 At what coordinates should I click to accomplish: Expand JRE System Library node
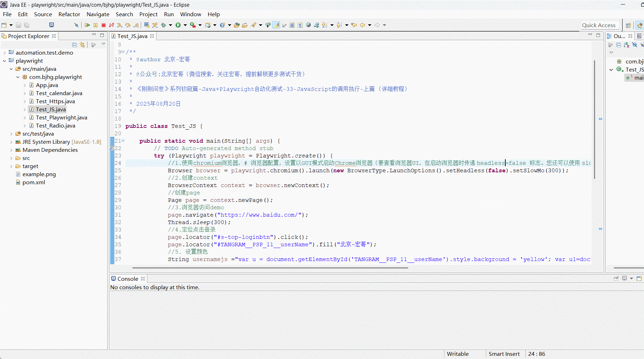click(x=11, y=142)
